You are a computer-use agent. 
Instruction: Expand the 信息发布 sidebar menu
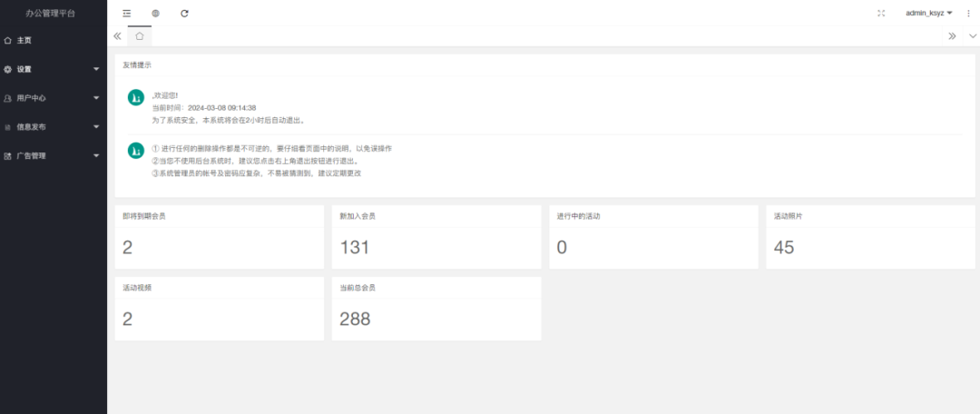coord(54,127)
